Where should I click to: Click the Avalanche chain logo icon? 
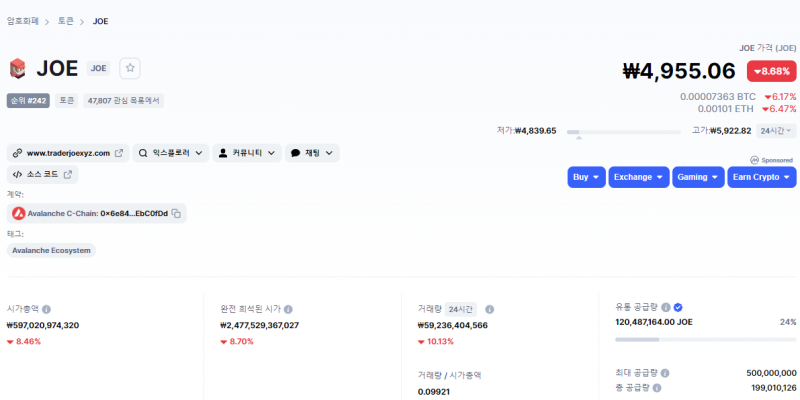point(19,213)
